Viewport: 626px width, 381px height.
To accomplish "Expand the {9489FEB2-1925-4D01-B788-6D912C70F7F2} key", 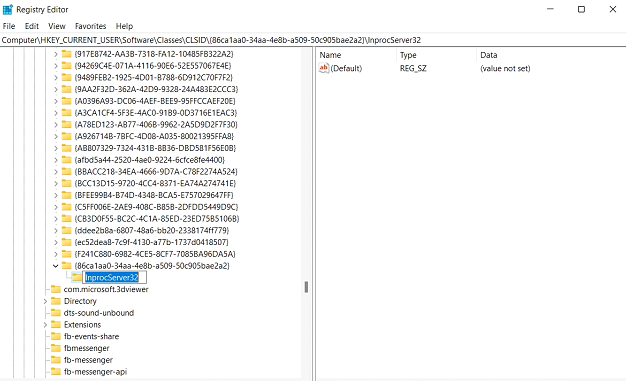I will coord(56,77).
